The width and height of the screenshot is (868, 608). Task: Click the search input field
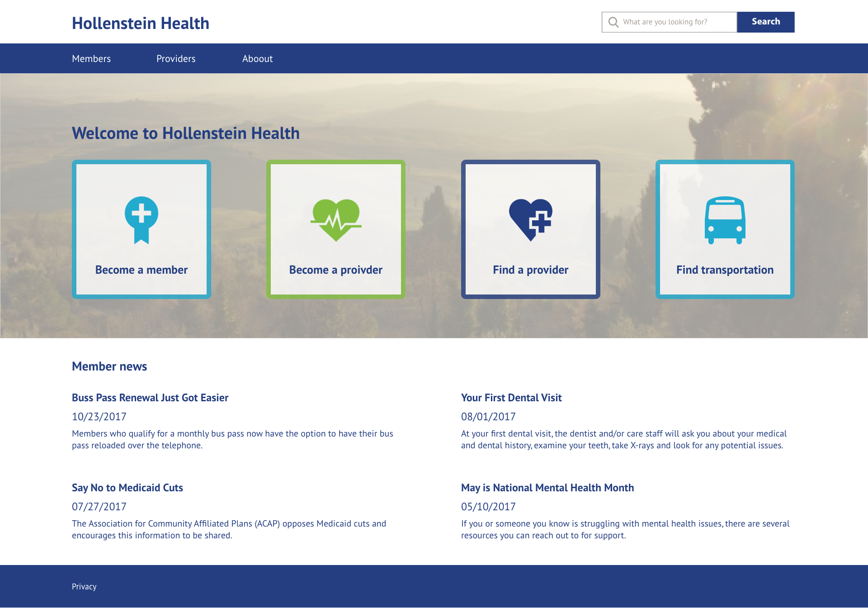tap(676, 22)
